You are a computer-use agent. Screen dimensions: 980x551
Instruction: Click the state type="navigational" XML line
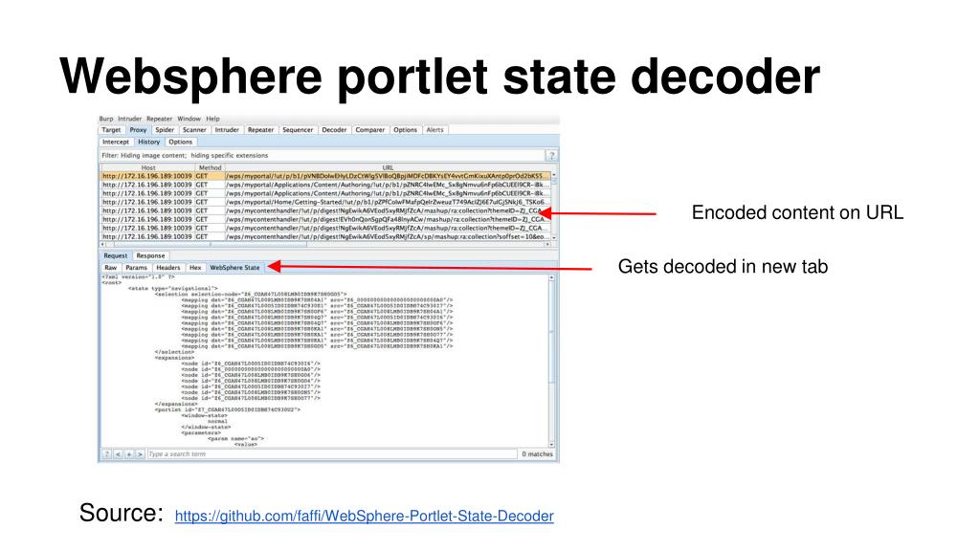point(172,288)
